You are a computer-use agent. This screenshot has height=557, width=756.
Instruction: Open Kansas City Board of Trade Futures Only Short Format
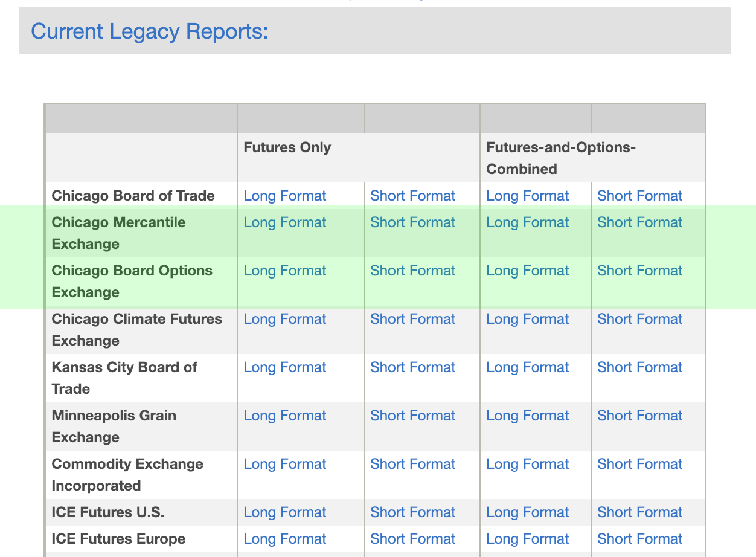pyautogui.click(x=412, y=367)
